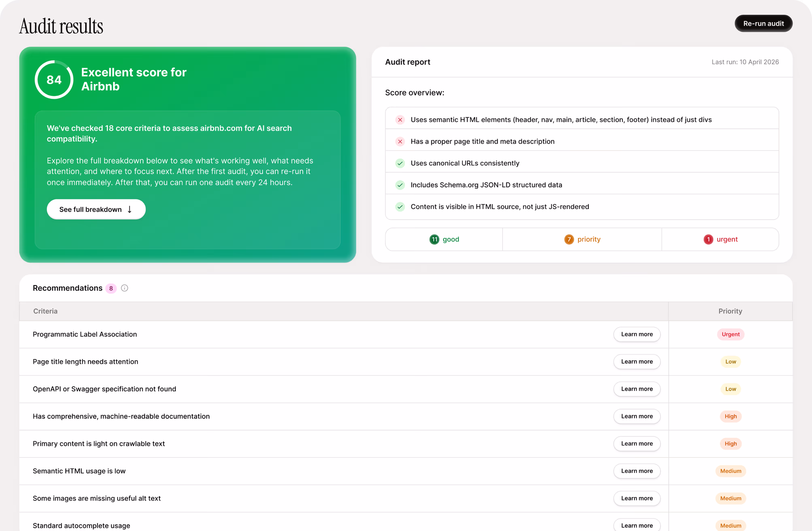The image size is (812, 531).
Task: Click the 'Excellent score for Airbnb' heading
Action: (133, 79)
